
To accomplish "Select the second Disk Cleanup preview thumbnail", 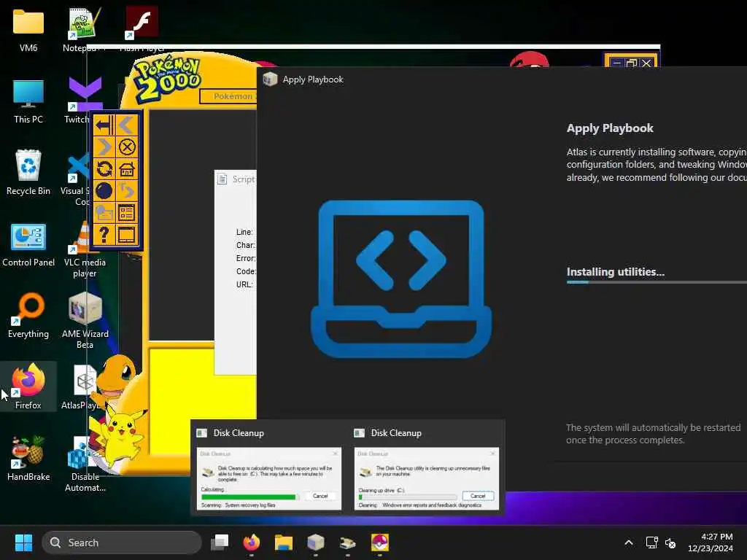I will 426,478.
